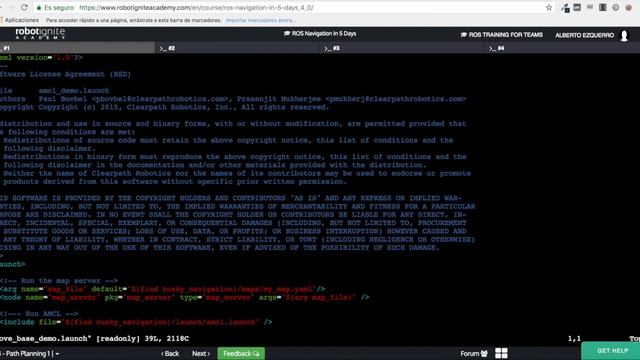Switch to terminal tab #3
The width and height of the screenshot is (640, 360).
point(402,48)
